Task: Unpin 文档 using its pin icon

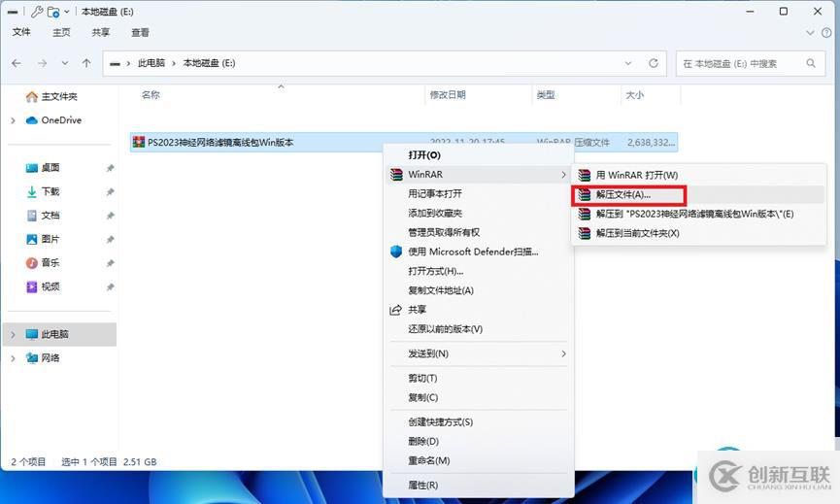Action: point(110,216)
